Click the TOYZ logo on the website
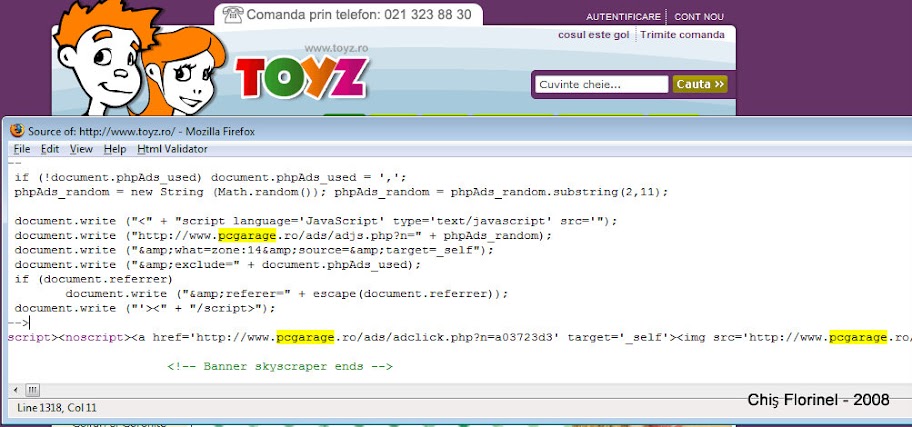 [301, 77]
